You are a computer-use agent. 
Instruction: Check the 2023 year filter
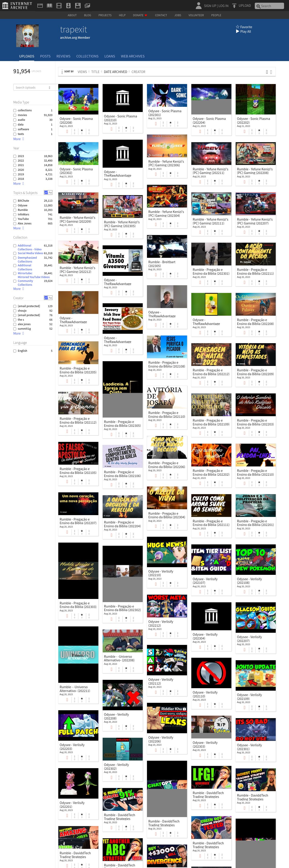tap(15, 156)
